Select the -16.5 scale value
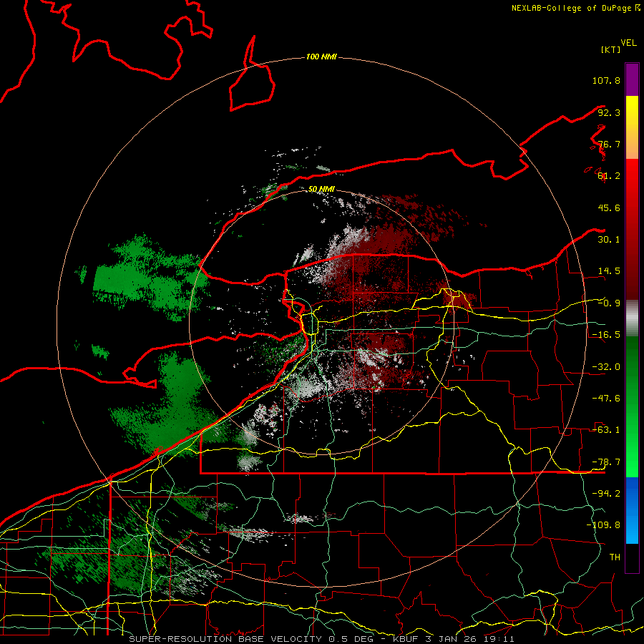 [x=606, y=335]
